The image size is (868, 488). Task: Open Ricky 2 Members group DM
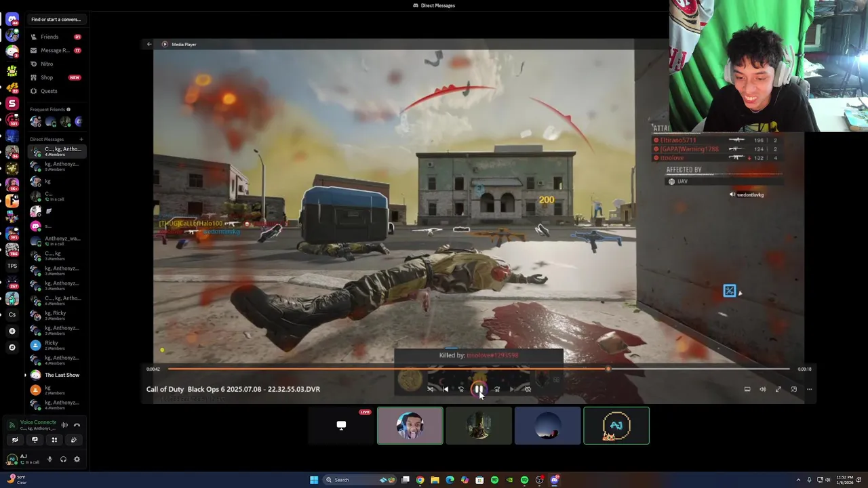pyautogui.click(x=56, y=345)
